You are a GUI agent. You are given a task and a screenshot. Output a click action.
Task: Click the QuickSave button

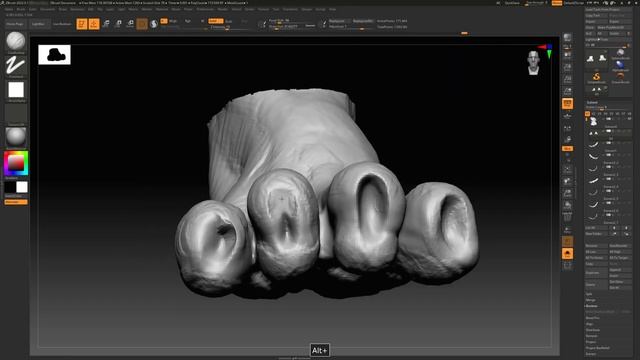513,3
